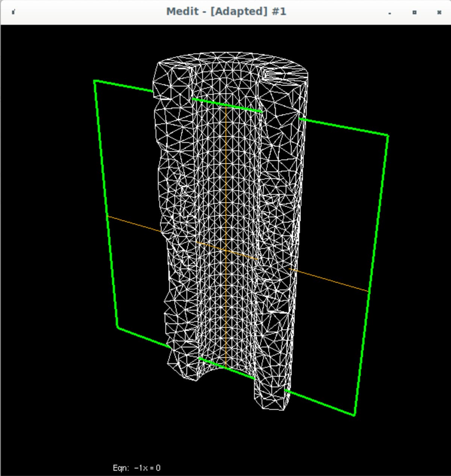Maximize the Medit window

point(414,12)
